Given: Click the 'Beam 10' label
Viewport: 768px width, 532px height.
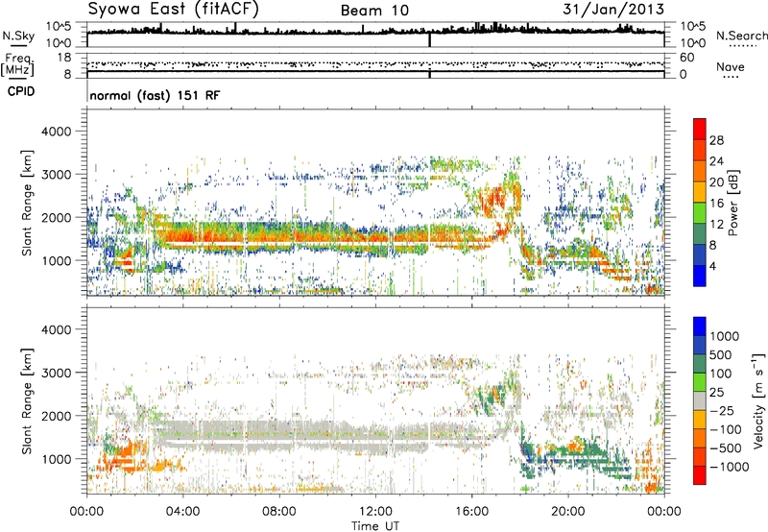Looking at the screenshot, I should [x=374, y=11].
